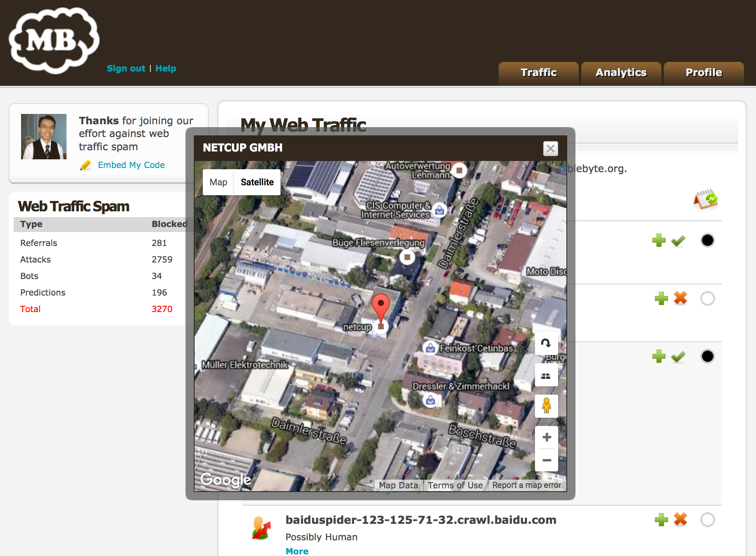Click the Attacks count 2759
The width and height of the screenshot is (756, 556).
[x=162, y=260]
